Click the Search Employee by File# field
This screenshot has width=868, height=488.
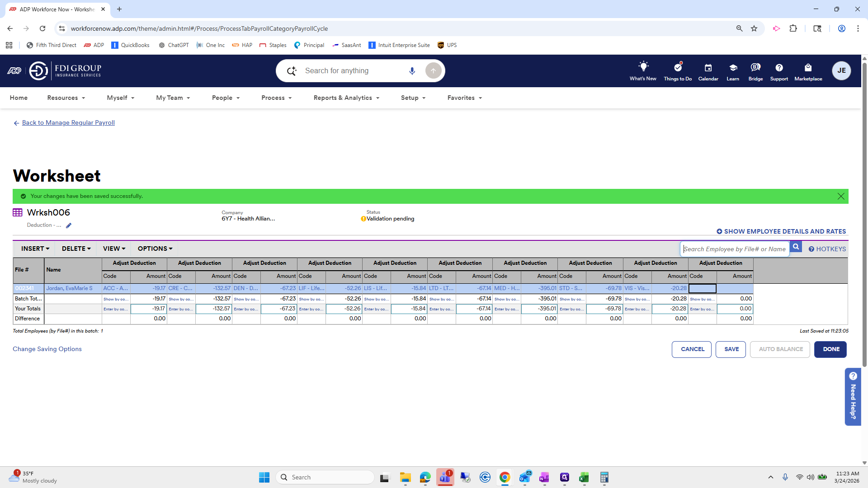(x=734, y=249)
